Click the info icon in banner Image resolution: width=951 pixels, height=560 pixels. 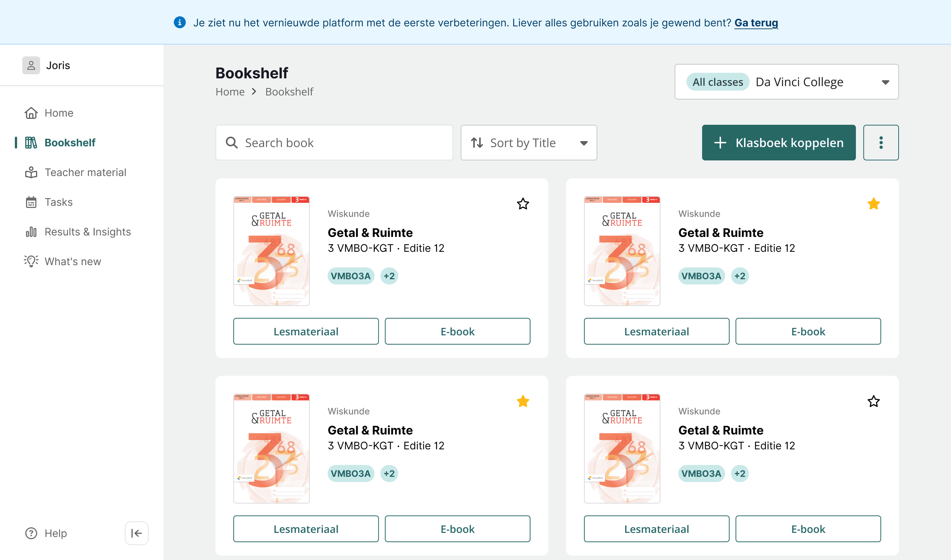[180, 23]
